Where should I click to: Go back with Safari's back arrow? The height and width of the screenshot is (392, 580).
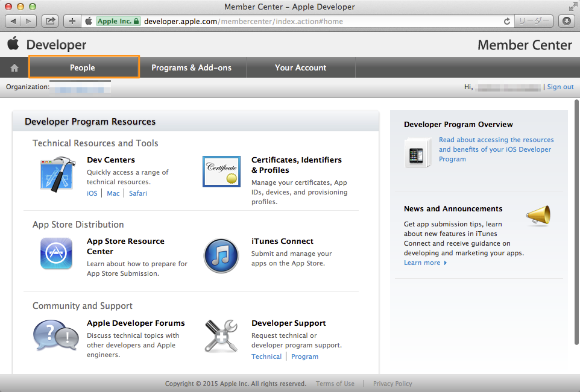click(x=13, y=21)
